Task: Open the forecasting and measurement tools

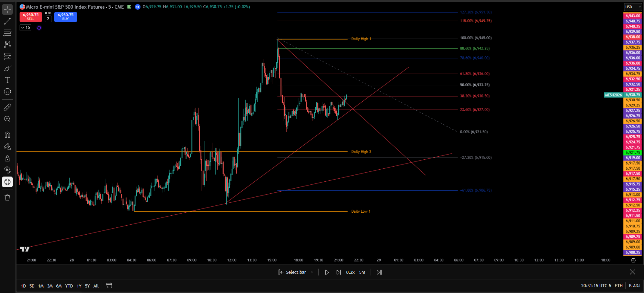Action: 7,56
